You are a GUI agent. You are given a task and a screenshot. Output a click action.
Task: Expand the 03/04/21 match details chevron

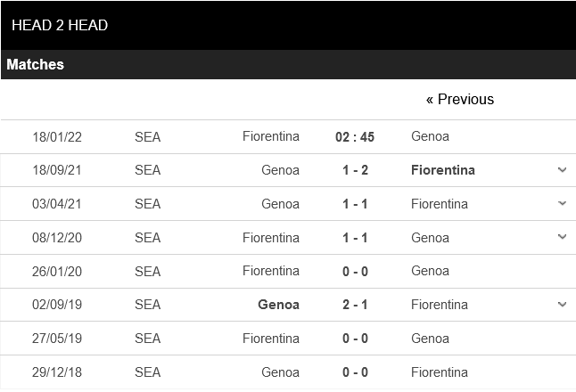[x=562, y=204]
